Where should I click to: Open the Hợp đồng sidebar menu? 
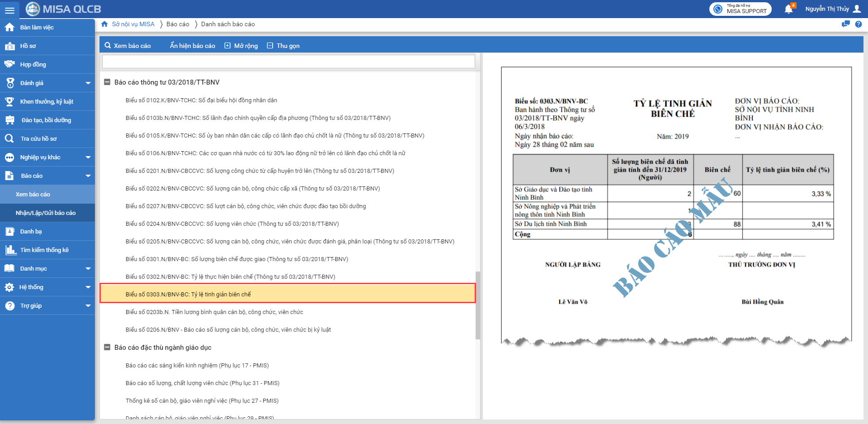click(x=33, y=65)
